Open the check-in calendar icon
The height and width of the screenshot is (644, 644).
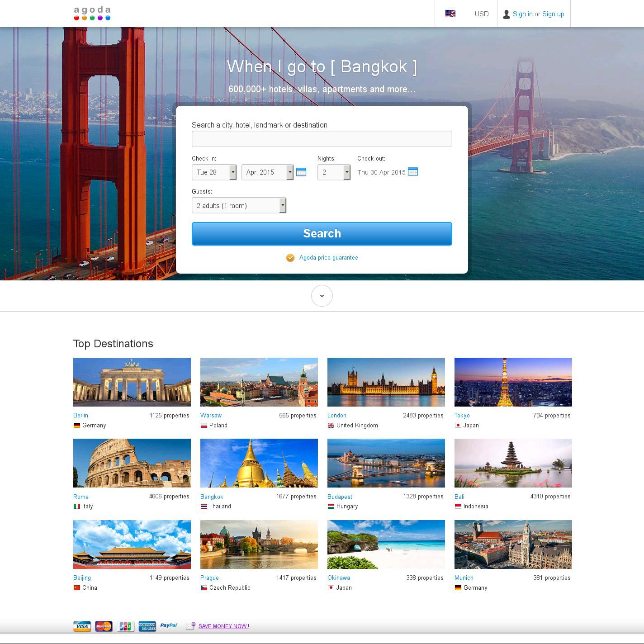(x=301, y=172)
